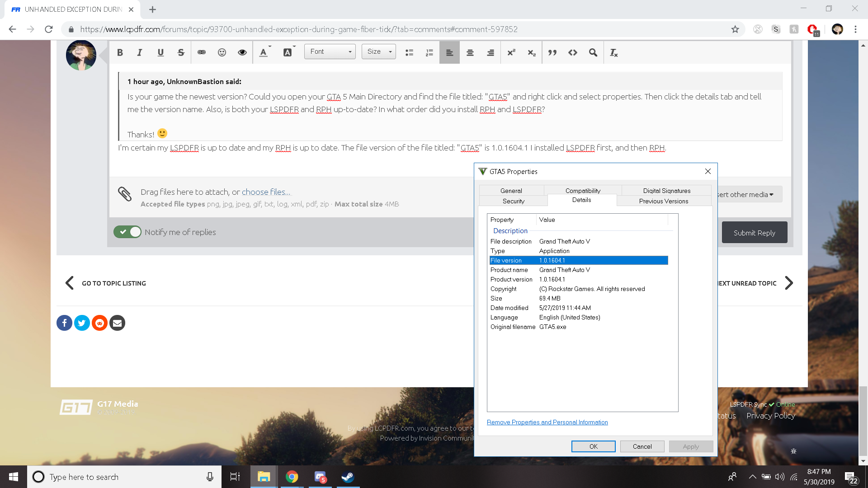Open the Font dropdown
Screen dimensions: 868x488
pyautogui.click(x=330, y=52)
